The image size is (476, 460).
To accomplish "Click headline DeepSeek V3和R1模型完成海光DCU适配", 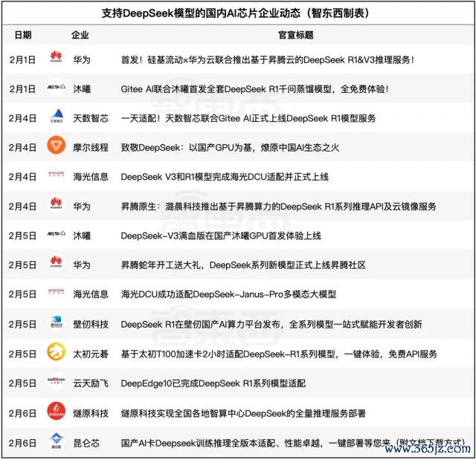I will (x=225, y=177).
